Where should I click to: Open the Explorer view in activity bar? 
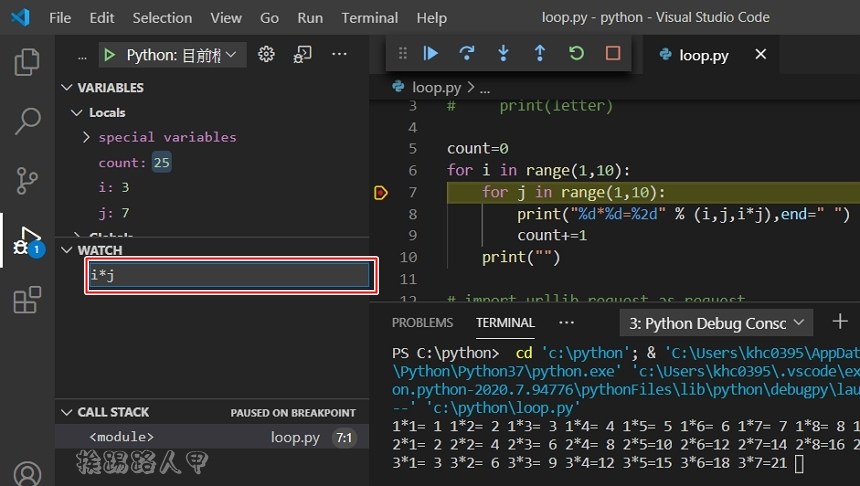pyautogui.click(x=27, y=62)
